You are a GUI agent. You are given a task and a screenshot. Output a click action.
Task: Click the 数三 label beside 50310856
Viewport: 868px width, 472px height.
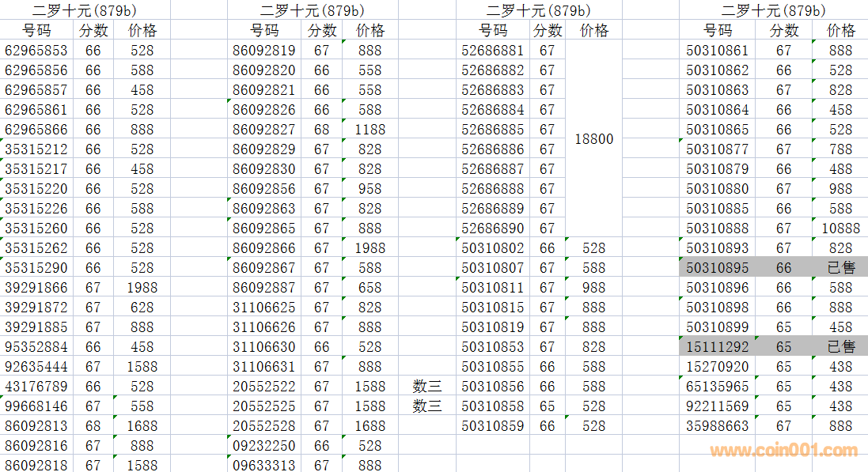[x=427, y=387]
